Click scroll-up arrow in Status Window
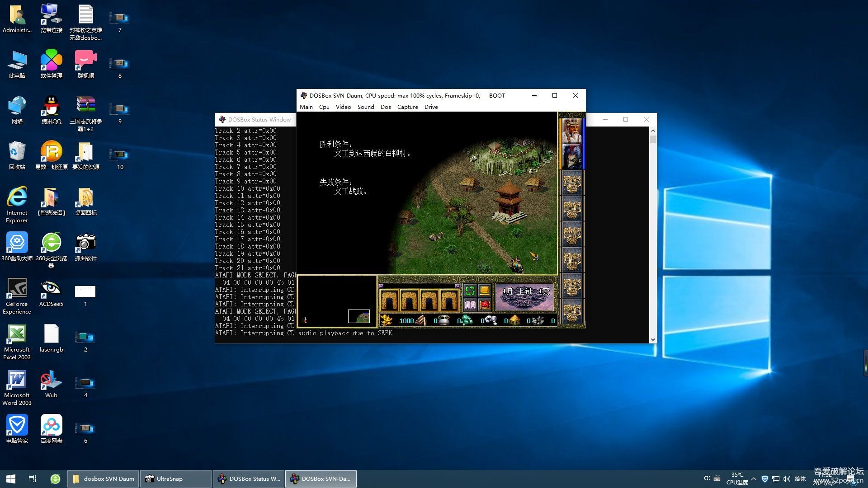The width and height of the screenshot is (868, 488). pos(653,131)
